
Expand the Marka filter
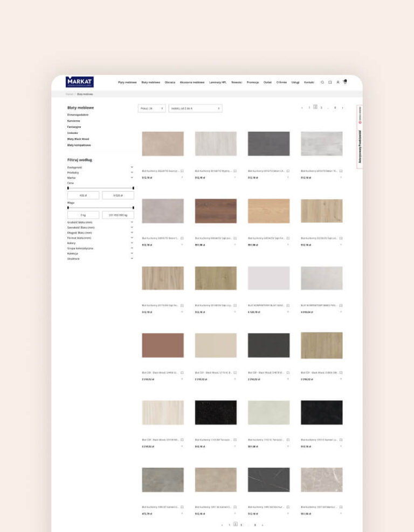click(132, 178)
